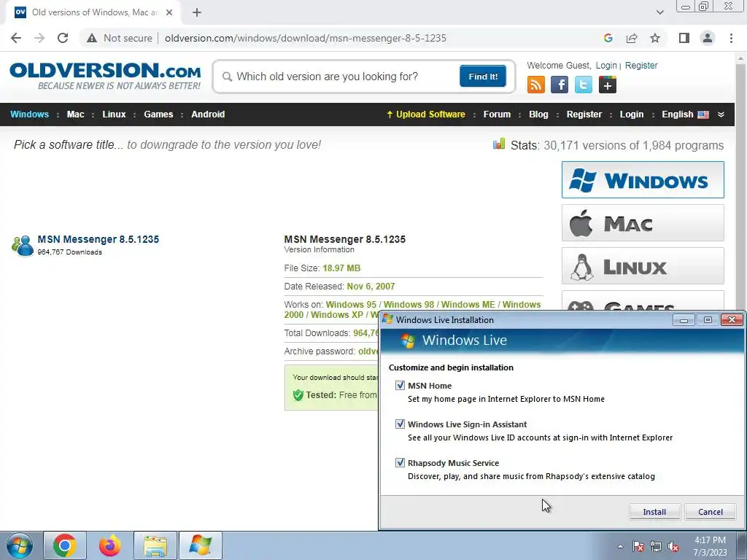The image size is (747, 560).
Task: Click the Not secure warning icon
Action: 92,38
